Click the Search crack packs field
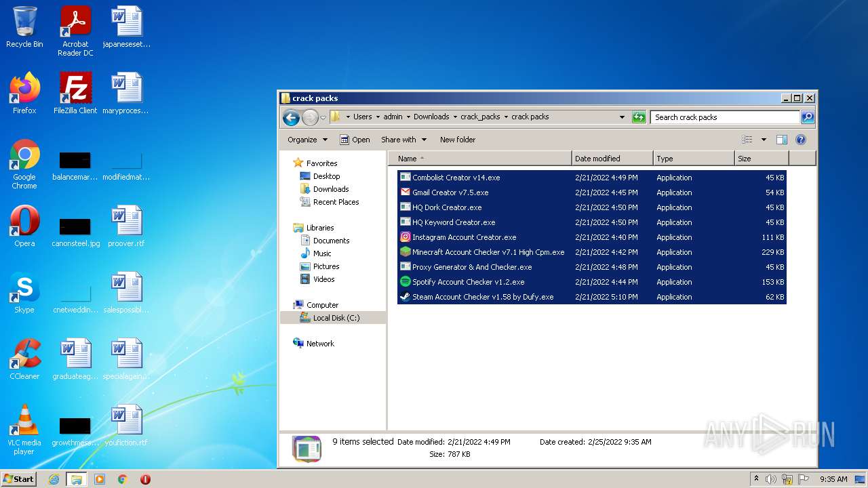Image resolution: width=868 pixels, height=488 pixels. click(x=724, y=117)
